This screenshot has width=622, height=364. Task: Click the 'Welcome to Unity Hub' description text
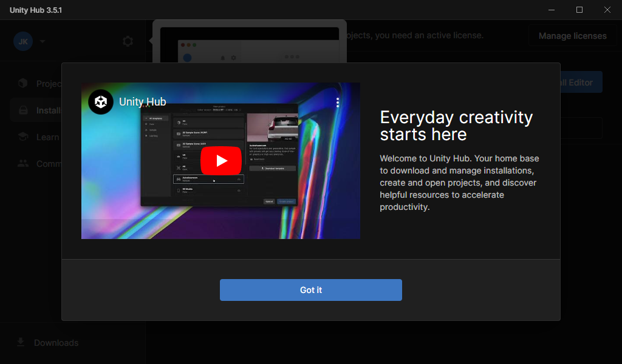pyautogui.click(x=459, y=183)
